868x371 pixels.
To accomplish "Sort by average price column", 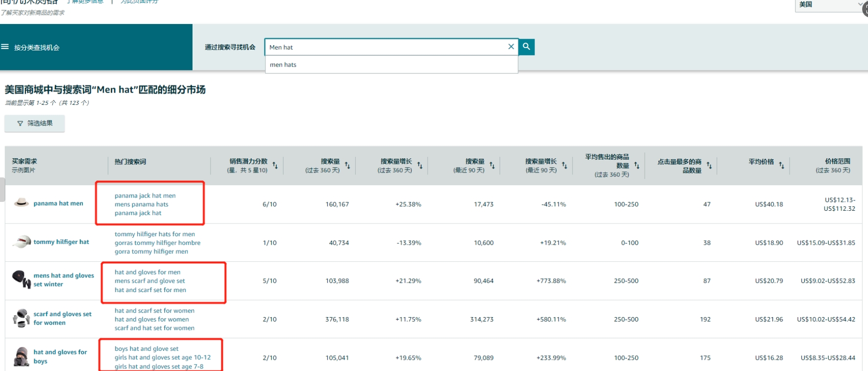I will [x=781, y=166].
